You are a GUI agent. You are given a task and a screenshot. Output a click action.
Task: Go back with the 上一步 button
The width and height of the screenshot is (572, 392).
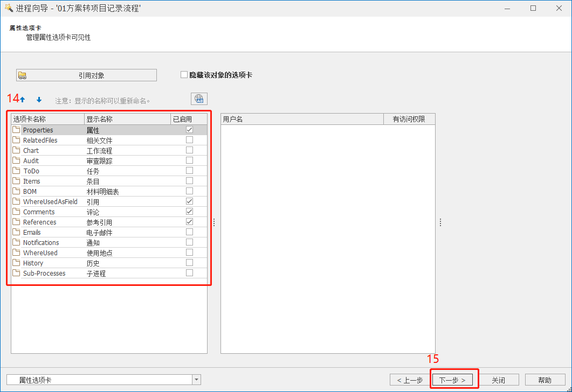click(410, 380)
